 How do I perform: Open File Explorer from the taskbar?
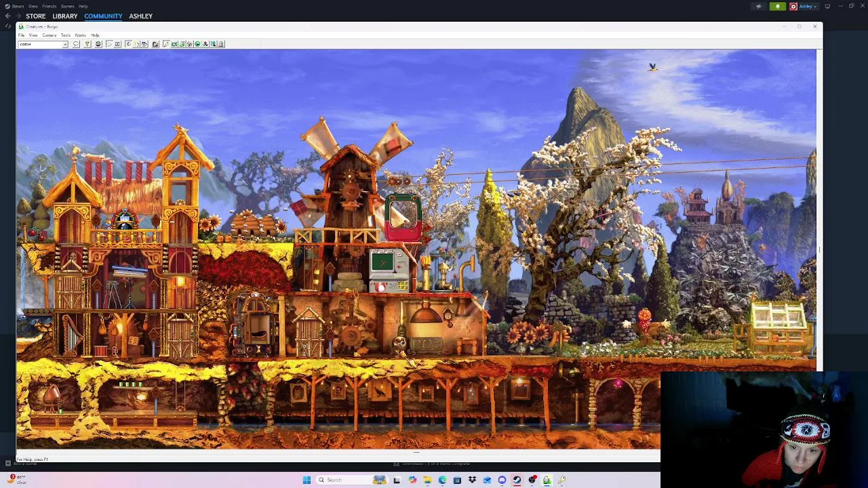pyautogui.click(x=427, y=480)
